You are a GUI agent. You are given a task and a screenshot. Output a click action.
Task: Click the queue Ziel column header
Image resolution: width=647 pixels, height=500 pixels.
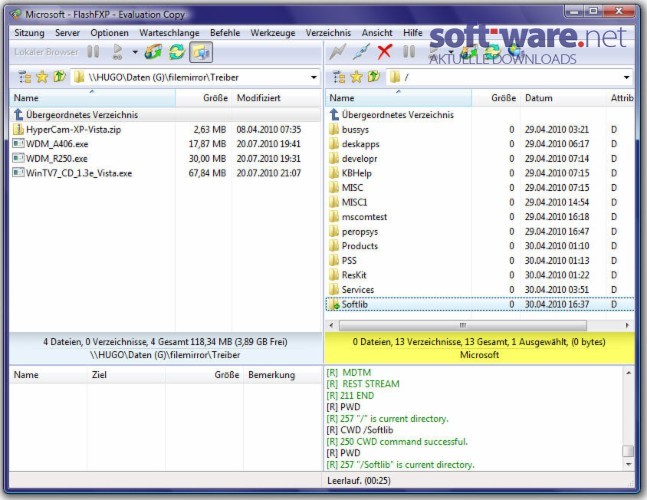pyautogui.click(x=126, y=375)
